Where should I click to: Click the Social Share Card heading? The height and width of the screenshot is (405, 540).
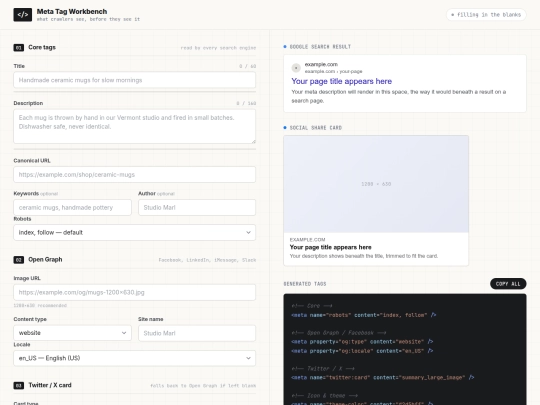tap(316, 128)
